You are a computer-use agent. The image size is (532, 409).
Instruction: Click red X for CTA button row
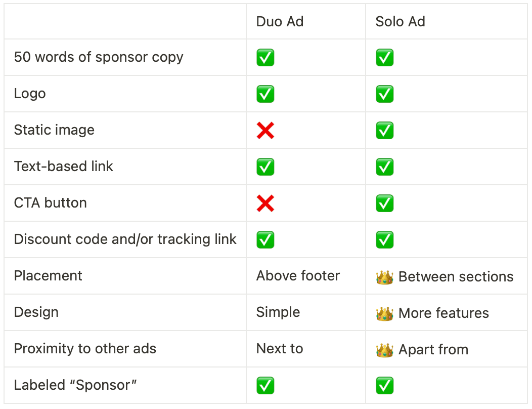(265, 203)
